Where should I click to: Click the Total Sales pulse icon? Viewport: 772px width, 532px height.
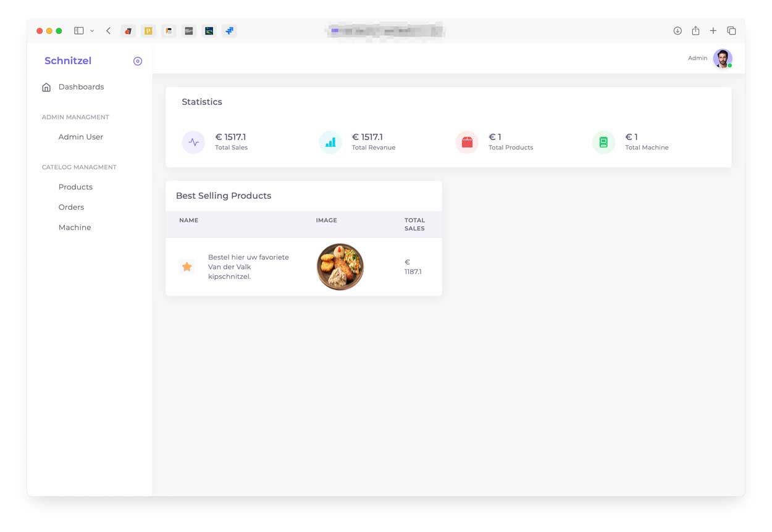pos(193,142)
